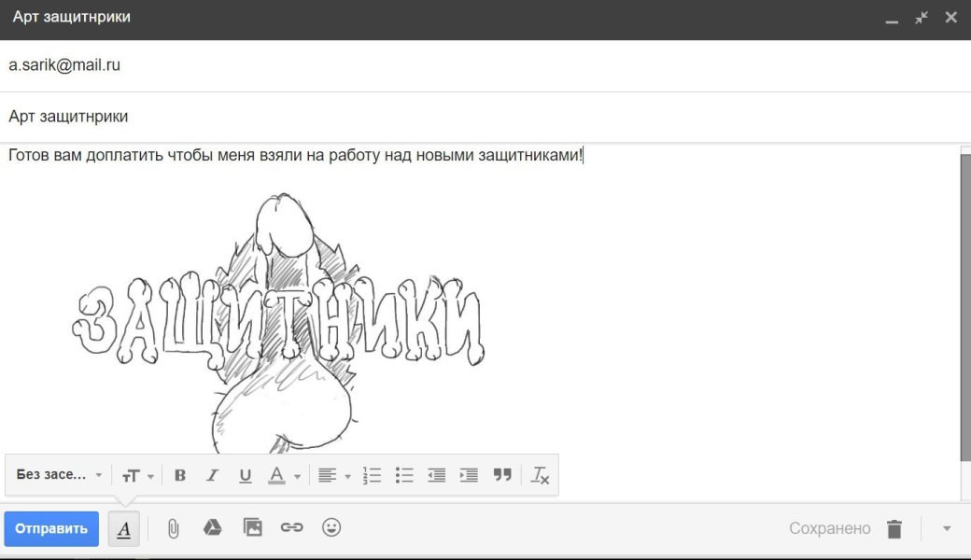Screen dimensions: 971x560
Task: Close the compose window
Action: click(x=951, y=18)
